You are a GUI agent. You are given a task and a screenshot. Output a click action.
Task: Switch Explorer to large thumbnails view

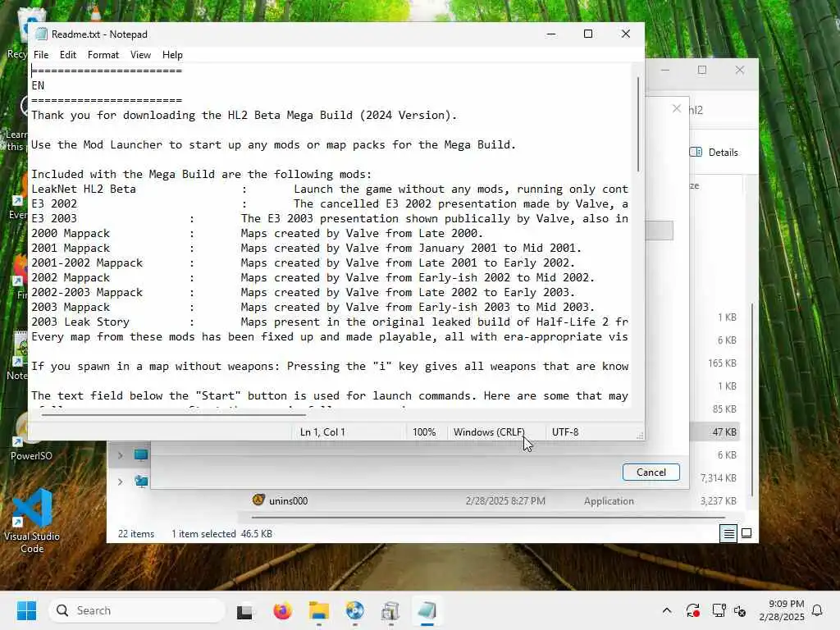tap(746, 533)
